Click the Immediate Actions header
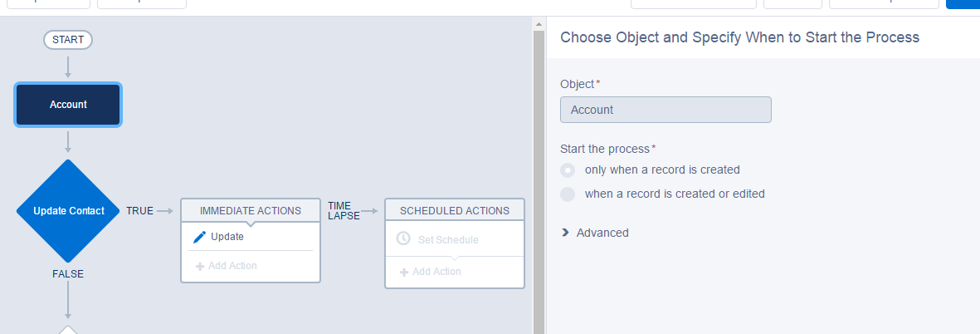Screen dimensions: 980x334 click(251, 210)
